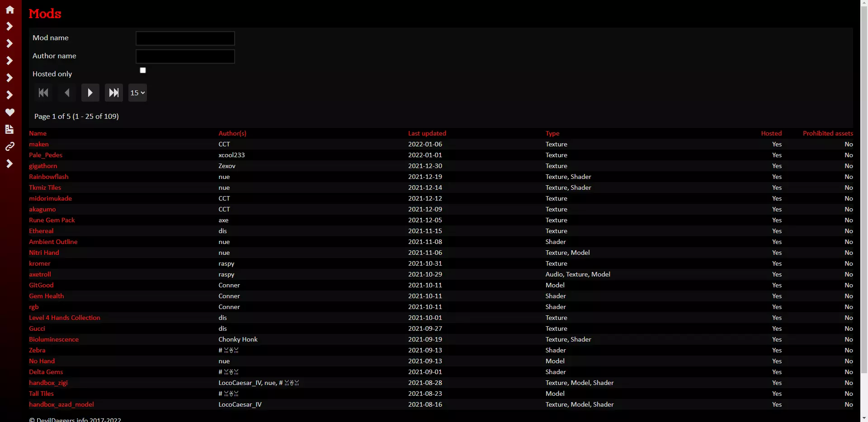This screenshot has width=868, height=422.
Task: Go to the next page of mods
Action: (90, 93)
